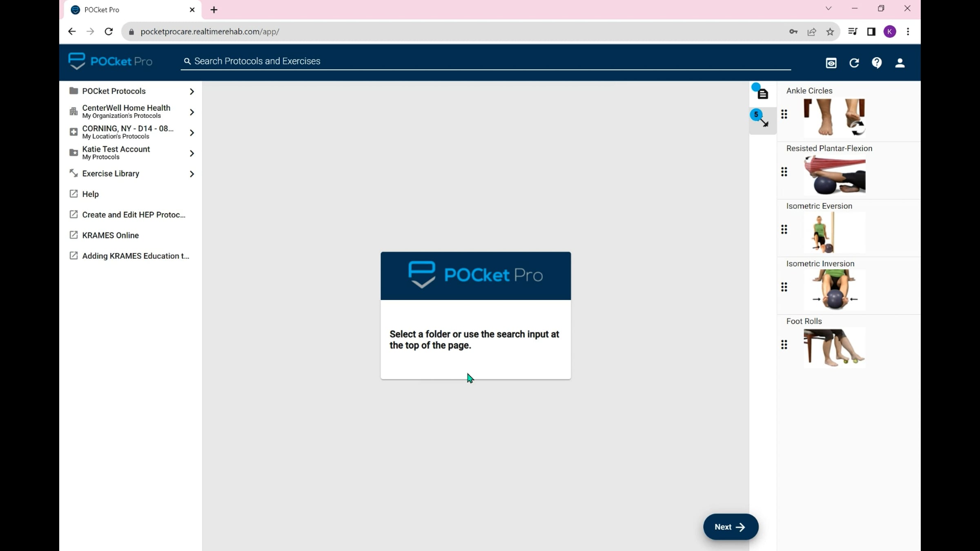The width and height of the screenshot is (980, 551).
Task: Select Exercise Library in the sidebar
Action: click(131, 173)
